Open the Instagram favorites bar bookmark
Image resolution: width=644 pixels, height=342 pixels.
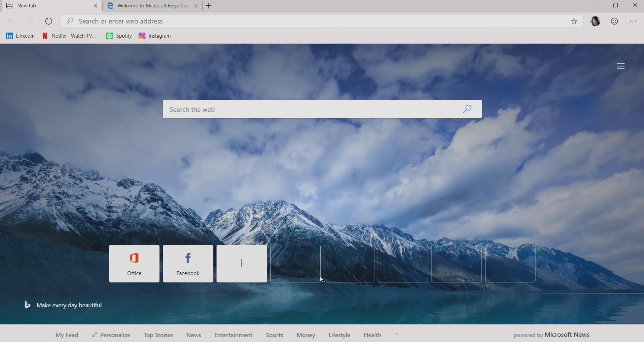pyautogui.click(x=155, y=36)
